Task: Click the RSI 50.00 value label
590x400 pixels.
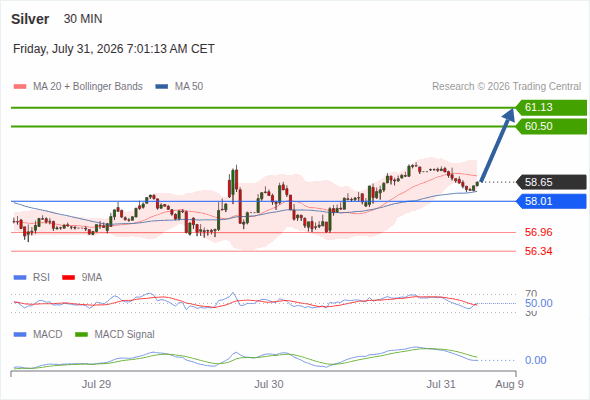Action: [538, 303]
